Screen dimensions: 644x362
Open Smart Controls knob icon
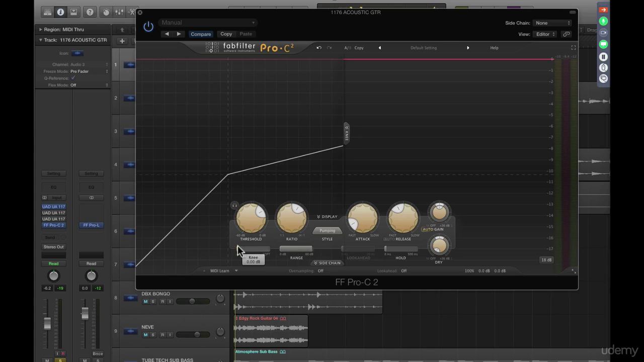tap(106, 12)
